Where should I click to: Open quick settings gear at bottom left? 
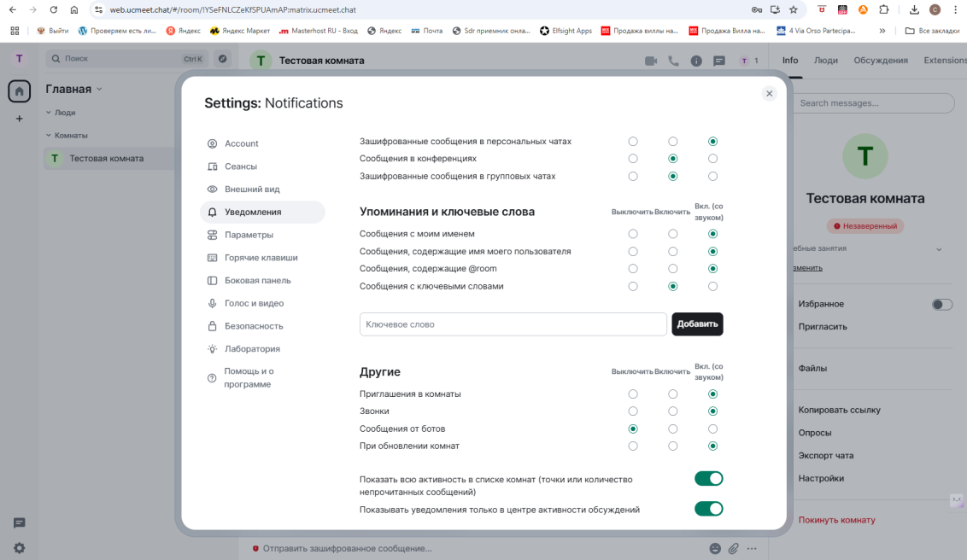coord(19,548)
